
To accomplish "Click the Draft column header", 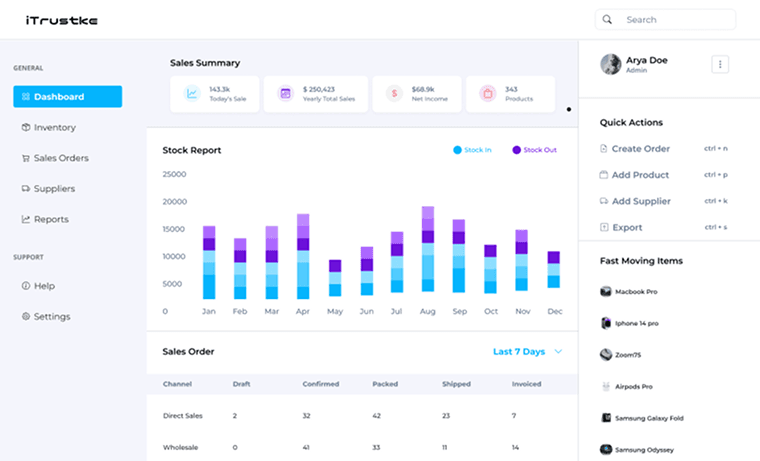I will (x=241, y=383).
